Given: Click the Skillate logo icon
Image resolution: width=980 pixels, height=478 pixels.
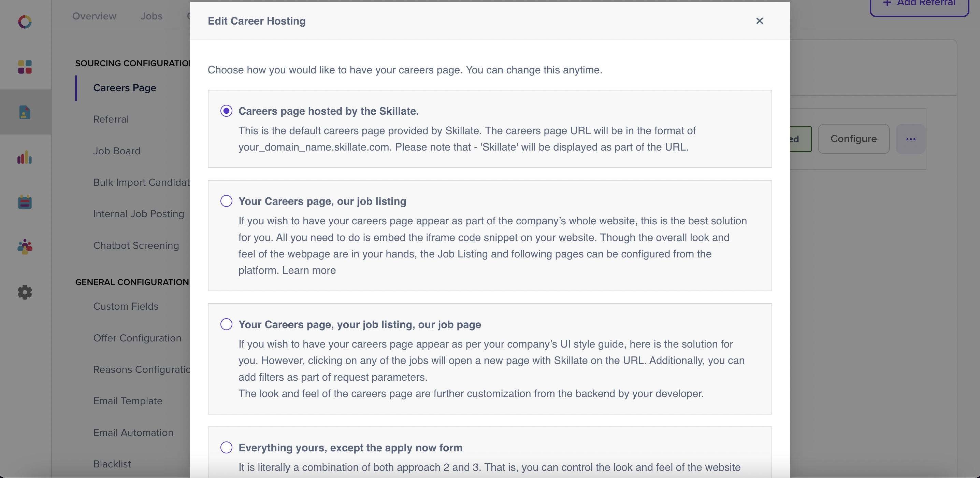Looking at the screenshot, I should pyautogui.click(x=25, y=22).
